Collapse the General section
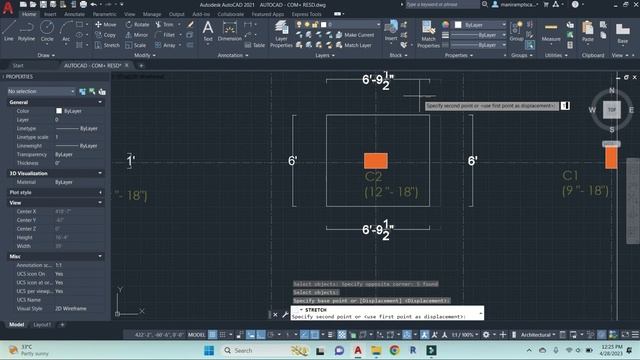This screenshot has width=640, height=360. click(100, 102)
